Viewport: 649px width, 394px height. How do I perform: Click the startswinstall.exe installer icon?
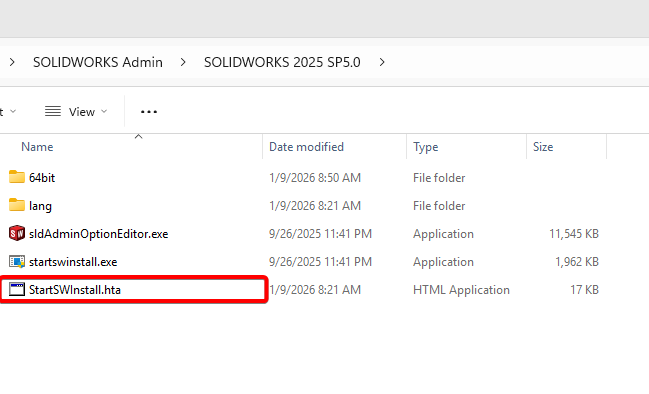click(x=17, y=262)
